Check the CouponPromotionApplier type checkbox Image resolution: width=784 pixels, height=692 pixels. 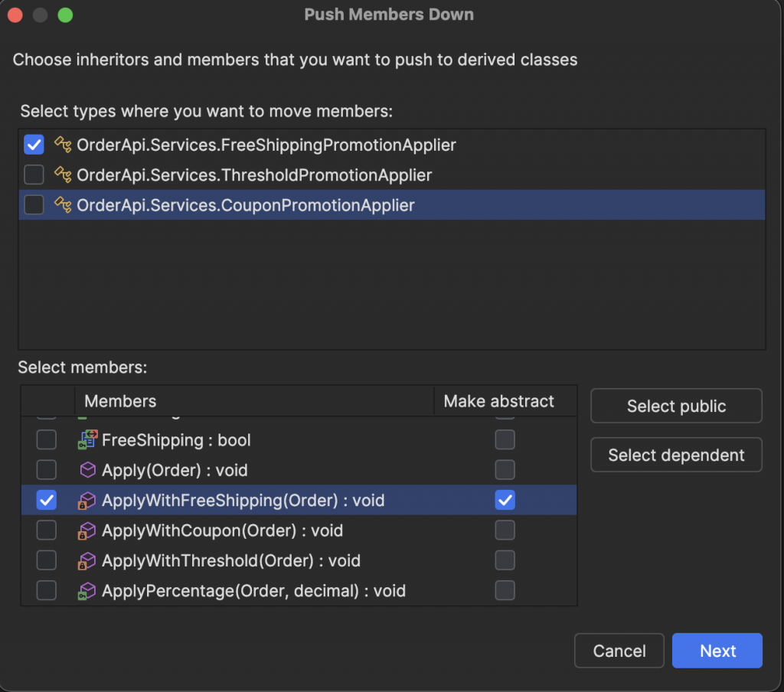[x=34, y=205]
